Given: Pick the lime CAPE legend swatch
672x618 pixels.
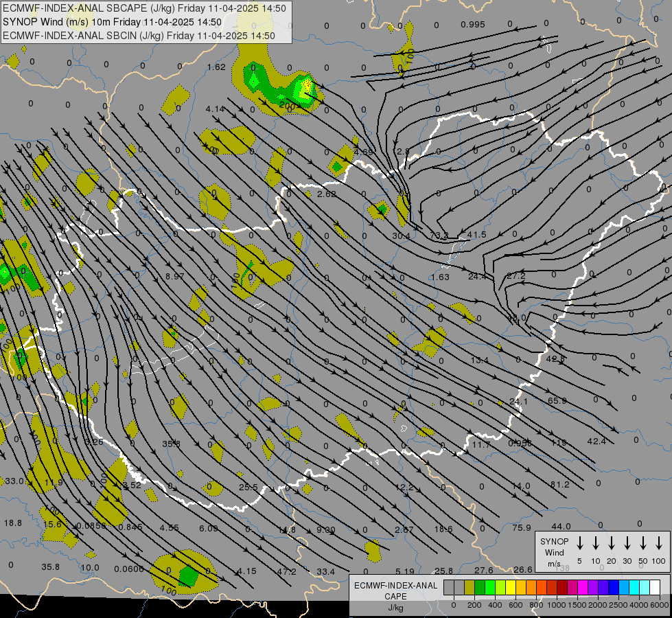Looking at the screenshot, I should tap(500, 587).
